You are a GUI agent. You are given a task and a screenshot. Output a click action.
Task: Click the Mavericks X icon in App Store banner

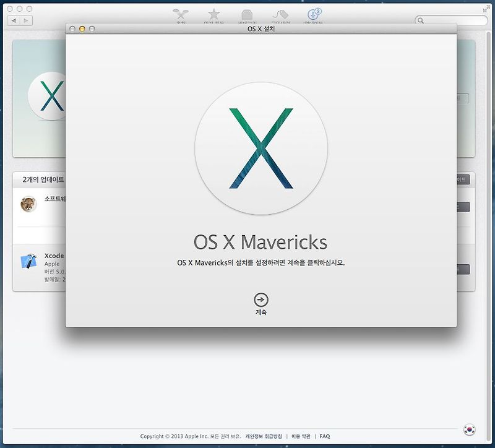(48, 96)
